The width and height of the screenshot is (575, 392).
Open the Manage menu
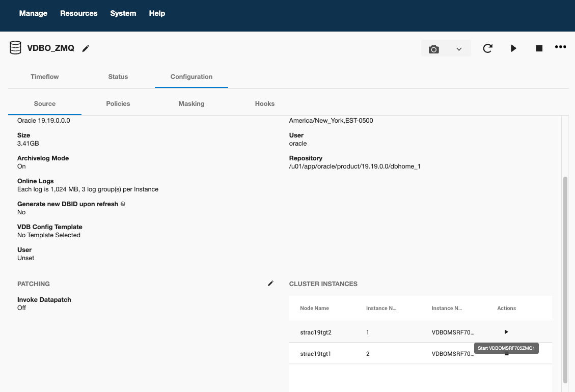tap(33, 13)
